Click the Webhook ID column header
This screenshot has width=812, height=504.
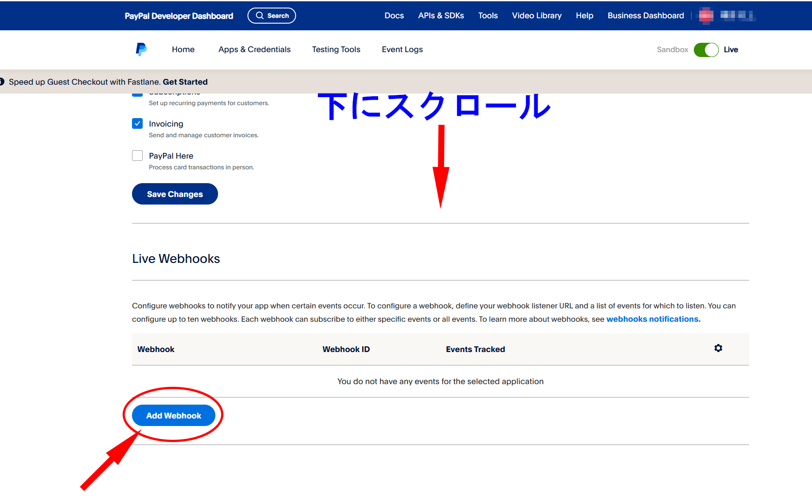[346, 349]
